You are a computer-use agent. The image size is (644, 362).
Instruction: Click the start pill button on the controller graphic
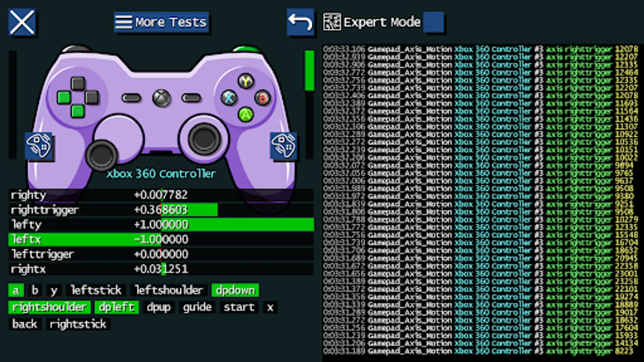191,98
